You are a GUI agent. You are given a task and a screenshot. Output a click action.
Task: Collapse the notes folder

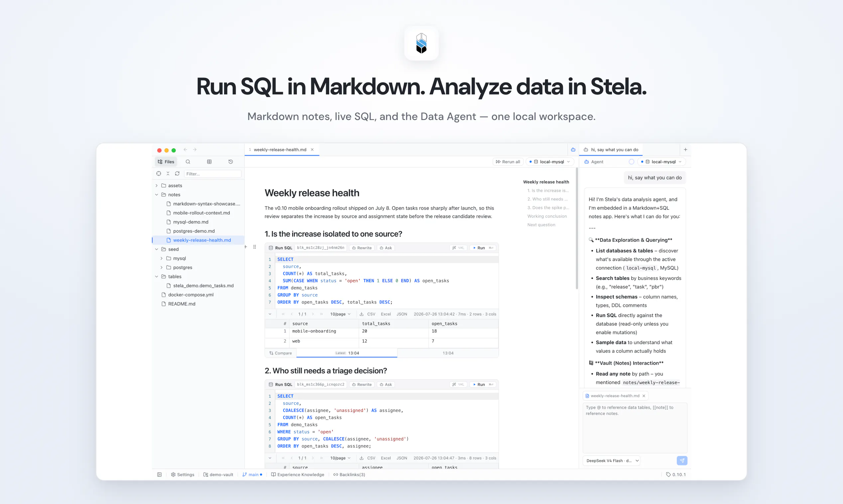(x=157, y=194)
